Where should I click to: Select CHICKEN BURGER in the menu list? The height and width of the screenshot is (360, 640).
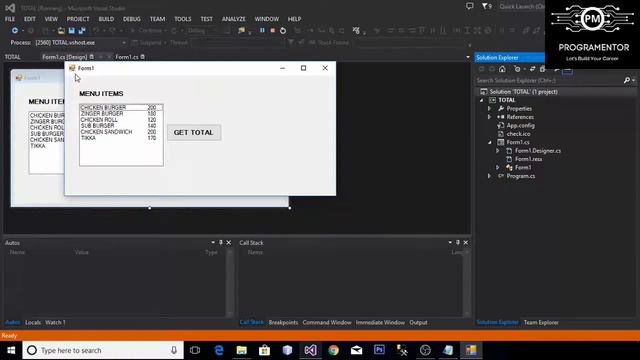coord(121,107)
